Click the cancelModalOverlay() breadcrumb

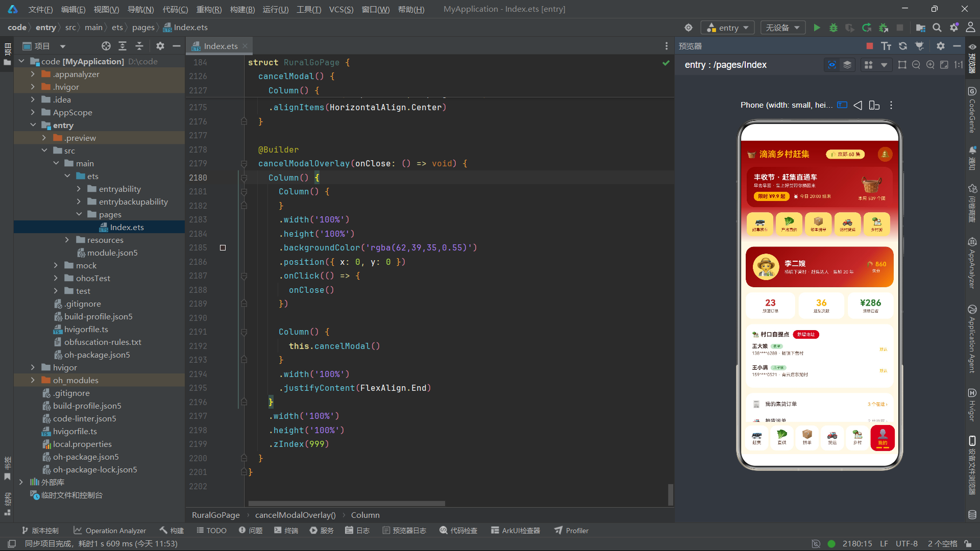(x=296, y=515)
